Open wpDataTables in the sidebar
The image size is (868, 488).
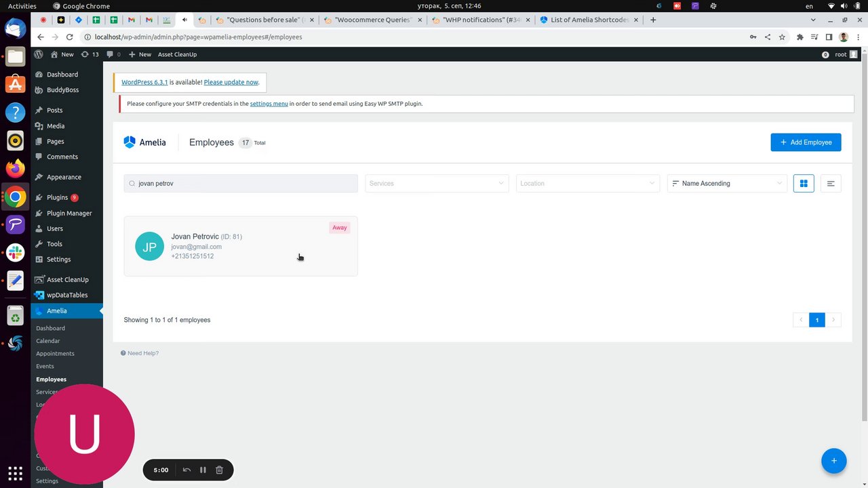click(67, 295)
